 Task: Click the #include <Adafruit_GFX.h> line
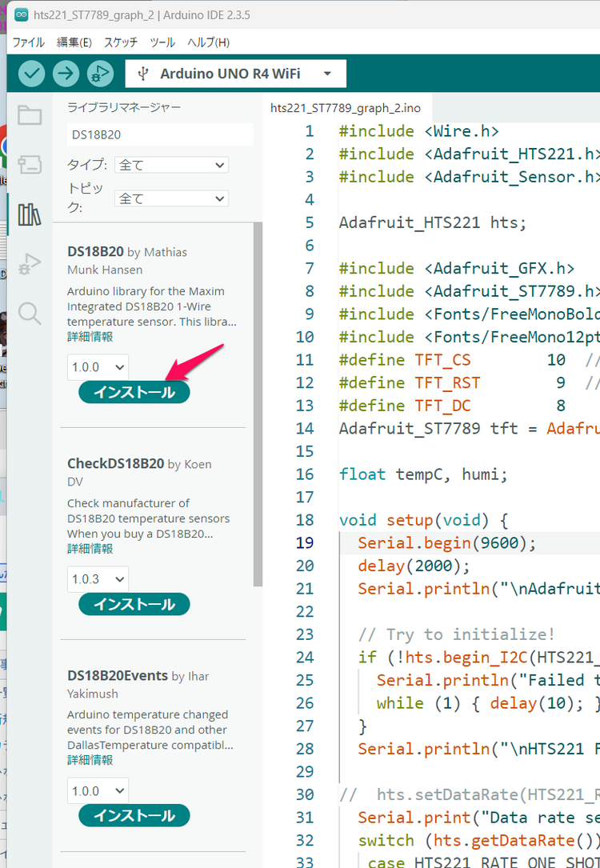coord(456,269)
